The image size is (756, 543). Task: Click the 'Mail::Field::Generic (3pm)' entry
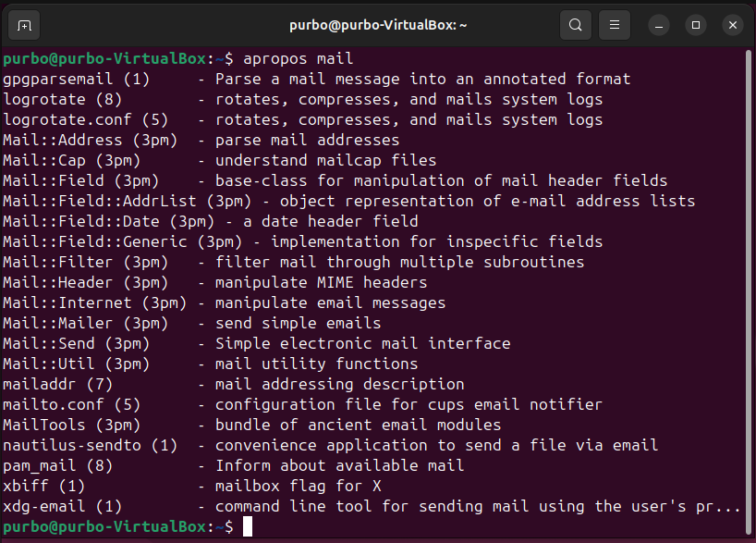123,241
